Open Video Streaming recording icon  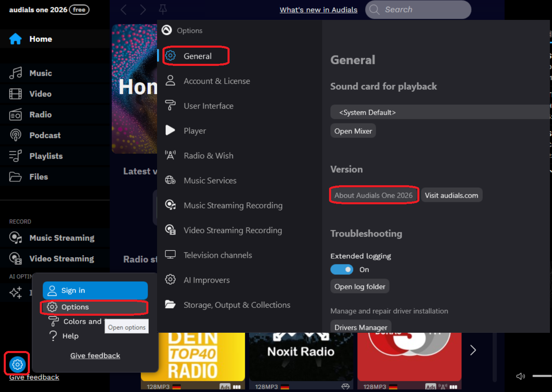tap(15, 259)
